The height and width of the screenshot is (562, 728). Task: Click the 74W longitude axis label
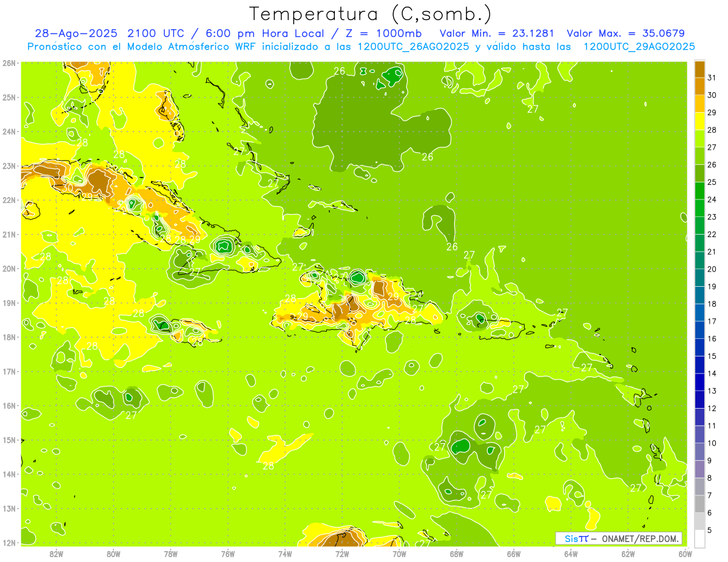coord(285,553)
